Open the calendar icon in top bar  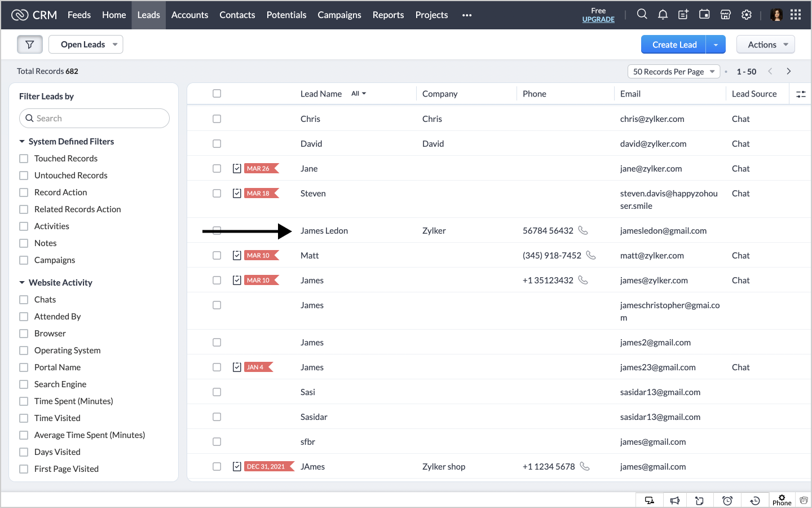point(704,15)
